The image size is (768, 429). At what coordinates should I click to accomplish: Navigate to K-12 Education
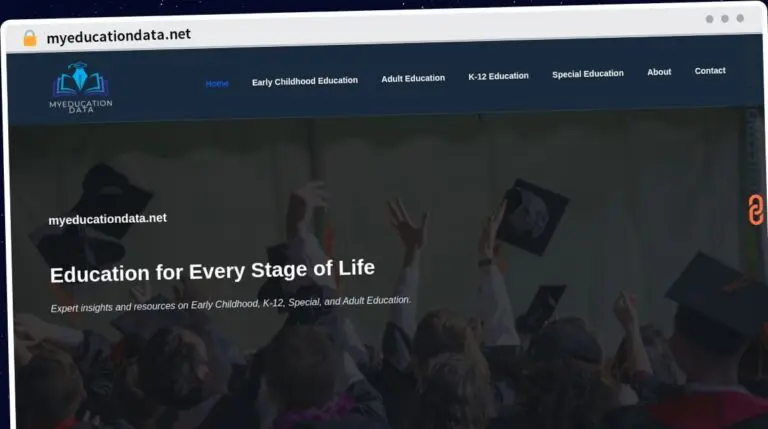pos(498,76)
